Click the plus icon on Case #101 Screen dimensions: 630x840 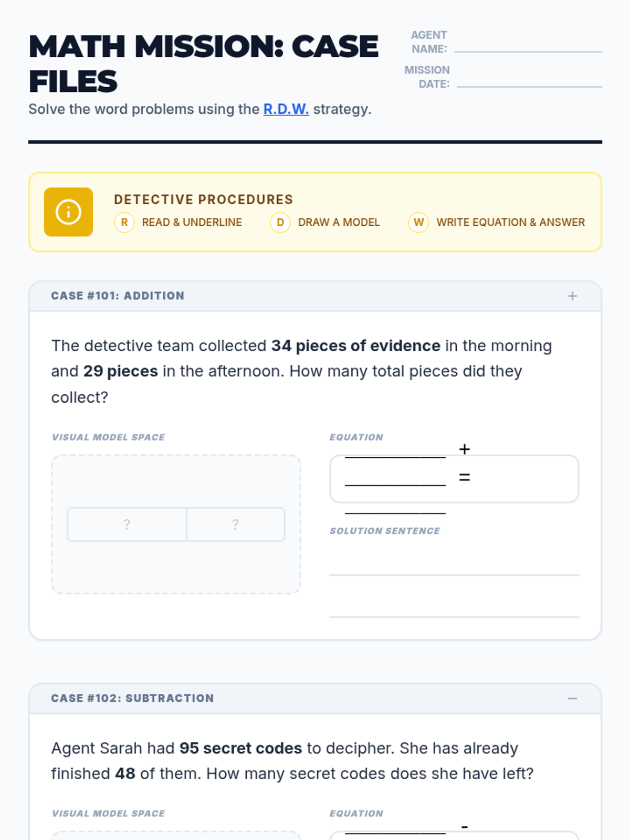point(572,296)
